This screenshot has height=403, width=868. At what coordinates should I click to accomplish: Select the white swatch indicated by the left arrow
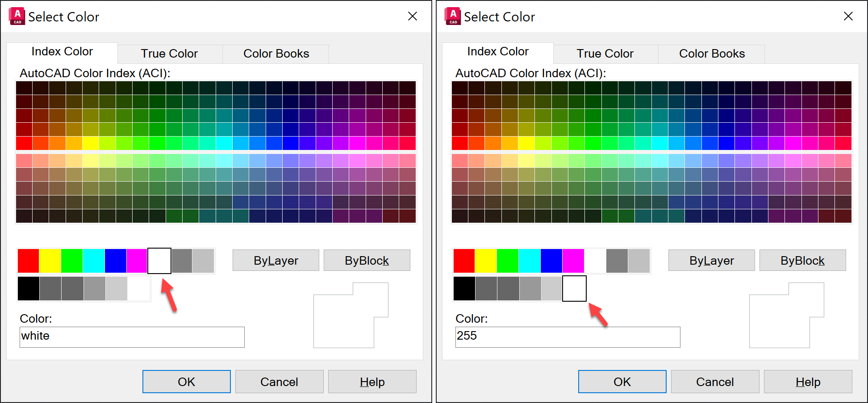[159, 261]
